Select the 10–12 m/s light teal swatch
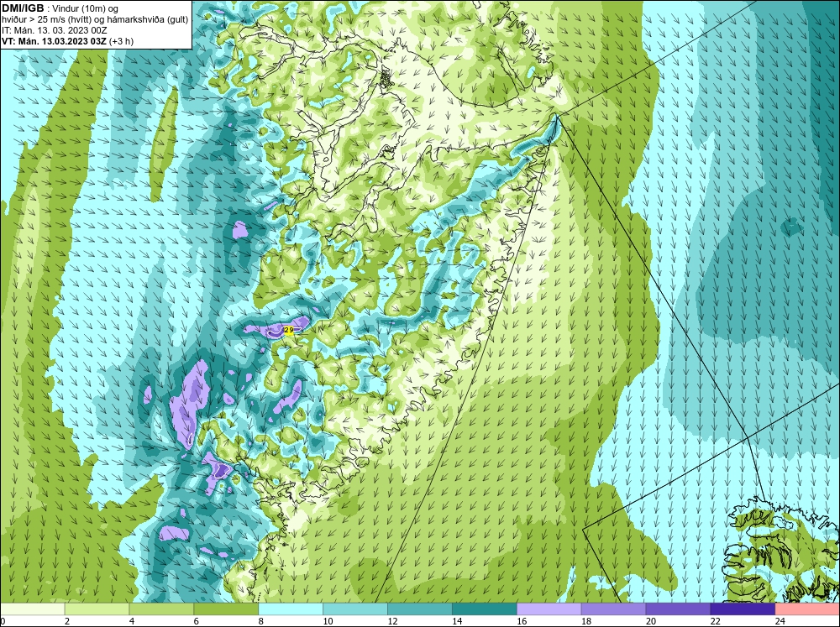 (x=355, y=609)
